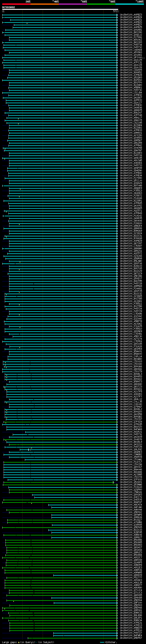This screenshot has width=146, height=644.
Task: Click the UniRef100_P27990 label
Action: (x=131, y=178)
